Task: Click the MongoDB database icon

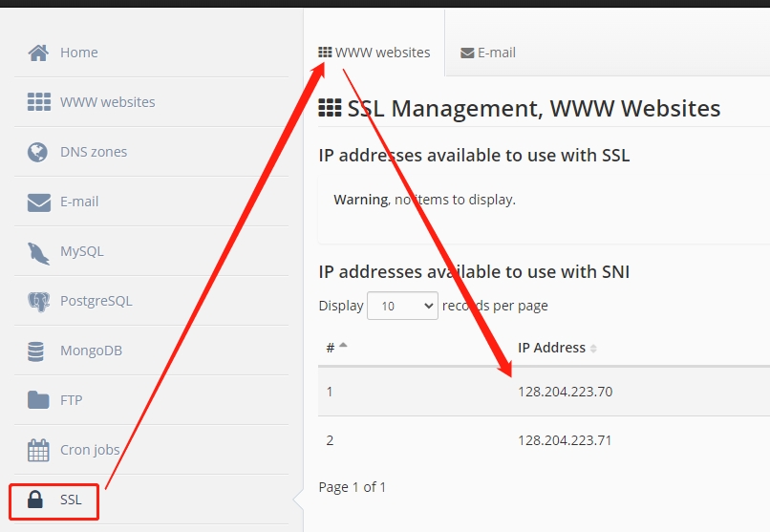Action: pos(36,351)
